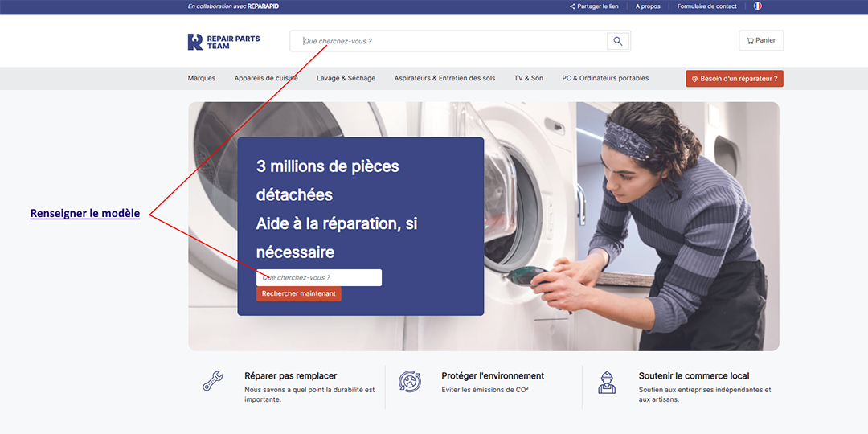Click the worker local commerce icon
This screenshot has height=434, width=868.
(x=607, y=382)
